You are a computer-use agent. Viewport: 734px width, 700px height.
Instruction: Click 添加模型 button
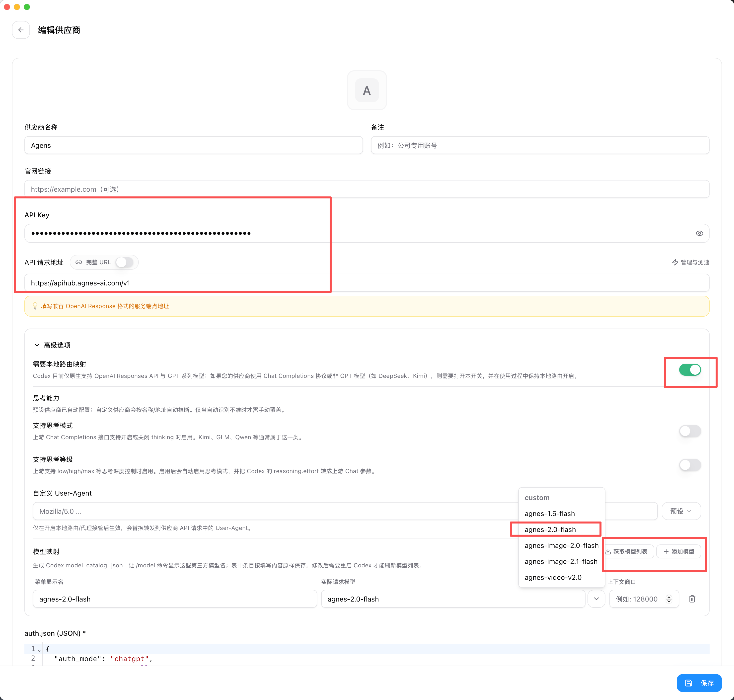click(679, 551)
